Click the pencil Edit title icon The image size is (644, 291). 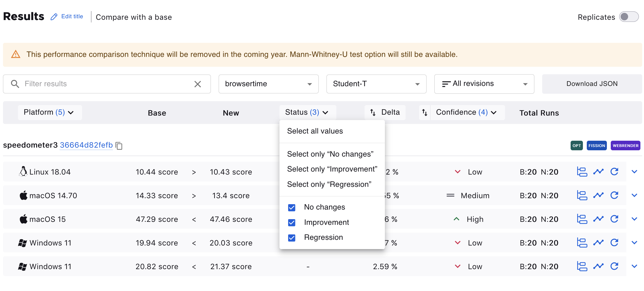click(54, 17)
